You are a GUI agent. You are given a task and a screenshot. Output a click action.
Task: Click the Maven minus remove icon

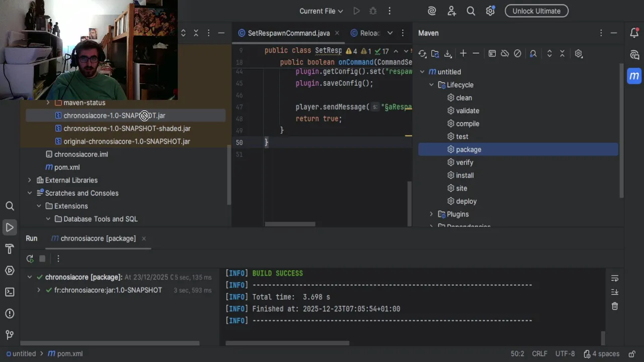pyautogui.click(x=476, y=53)
